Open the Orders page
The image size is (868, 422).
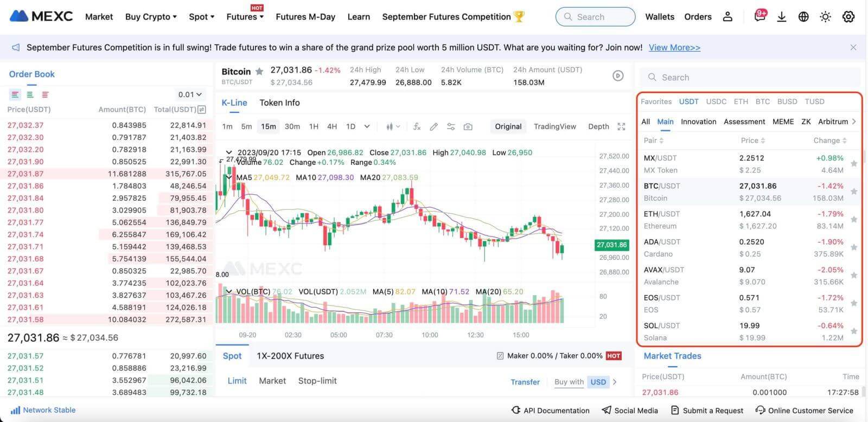tap(698, 17)
